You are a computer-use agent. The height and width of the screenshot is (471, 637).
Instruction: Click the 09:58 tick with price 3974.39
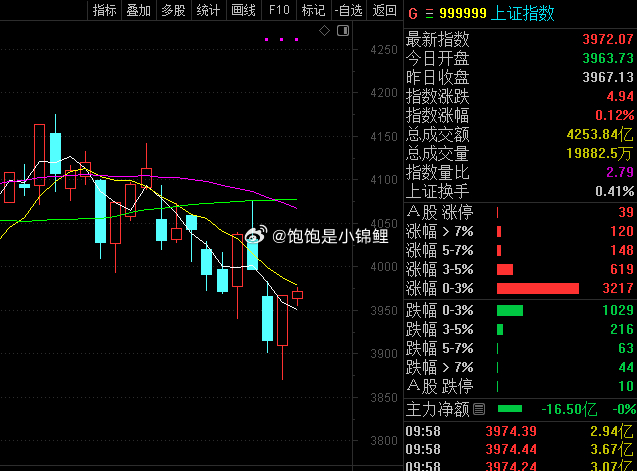pos(518,431)
